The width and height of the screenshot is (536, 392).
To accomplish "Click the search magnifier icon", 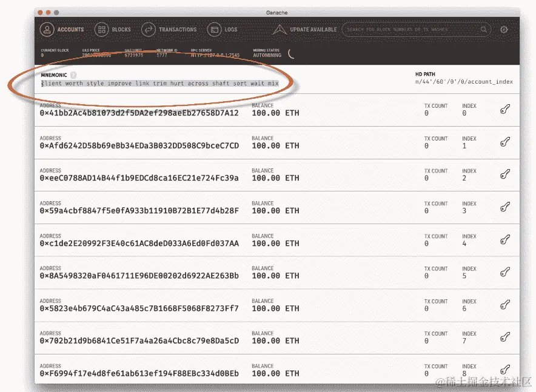I will [x=483, y=29].
